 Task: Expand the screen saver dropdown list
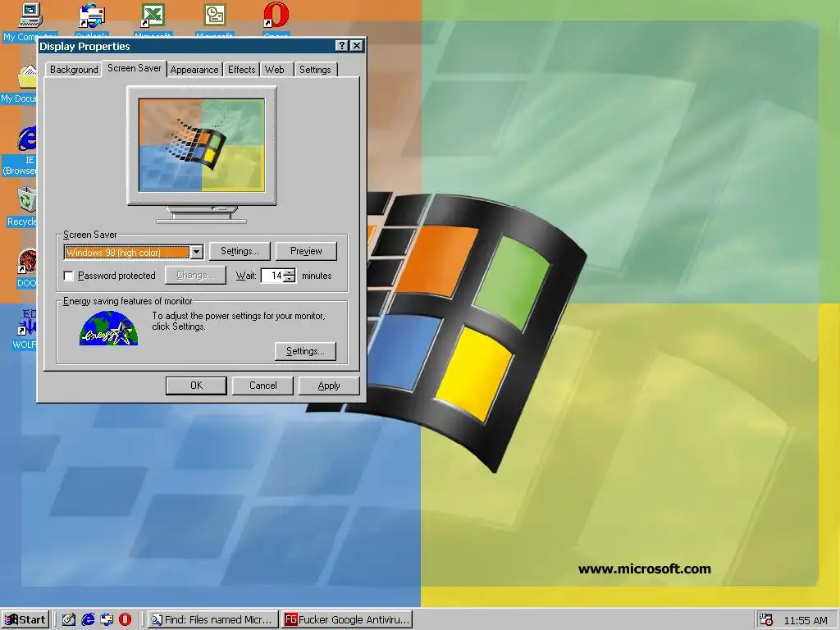pyautogui.click(x=197, y=252)
